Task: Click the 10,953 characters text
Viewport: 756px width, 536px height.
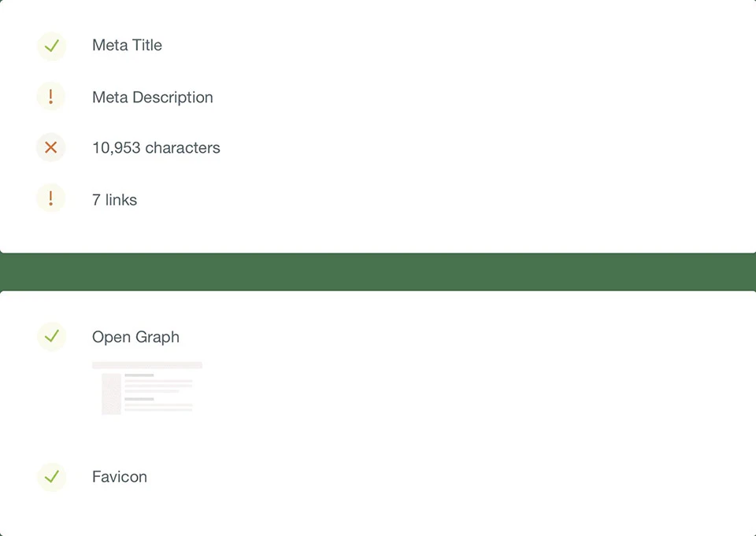Action: point(156,148)
